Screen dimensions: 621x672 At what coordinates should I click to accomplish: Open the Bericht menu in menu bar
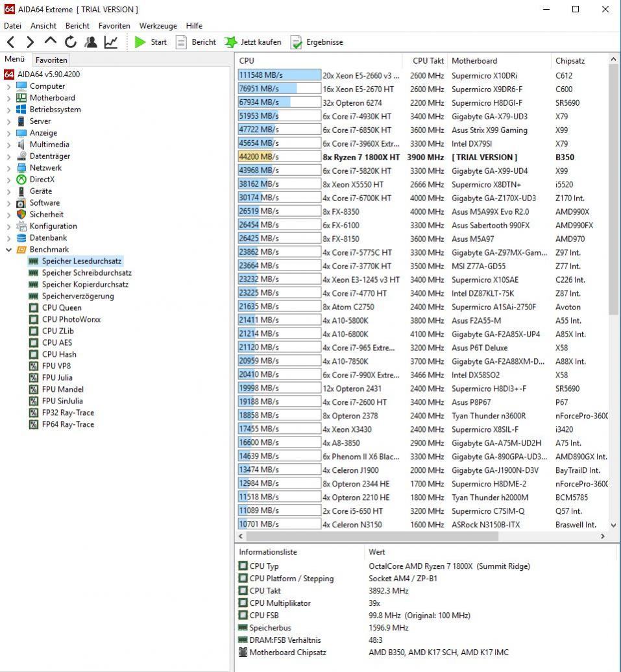point(77,26)
